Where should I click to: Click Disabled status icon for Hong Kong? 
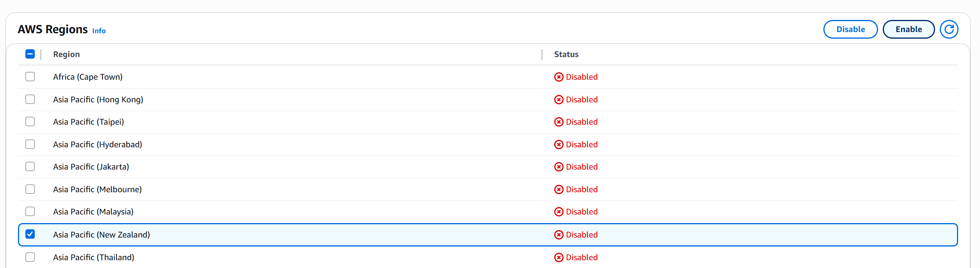point(559,100)
